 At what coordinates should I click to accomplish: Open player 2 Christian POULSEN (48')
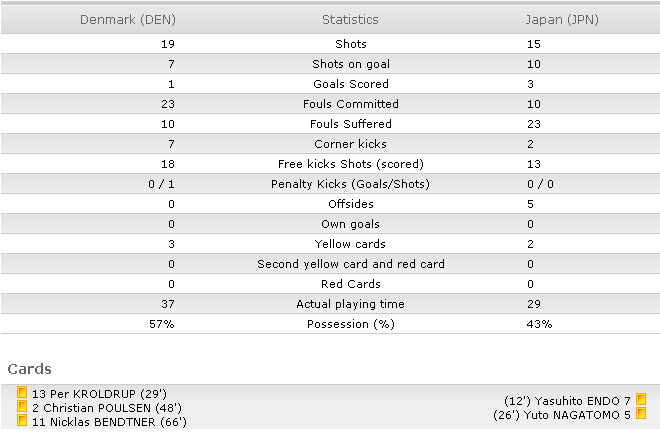[x=107, y=408]
